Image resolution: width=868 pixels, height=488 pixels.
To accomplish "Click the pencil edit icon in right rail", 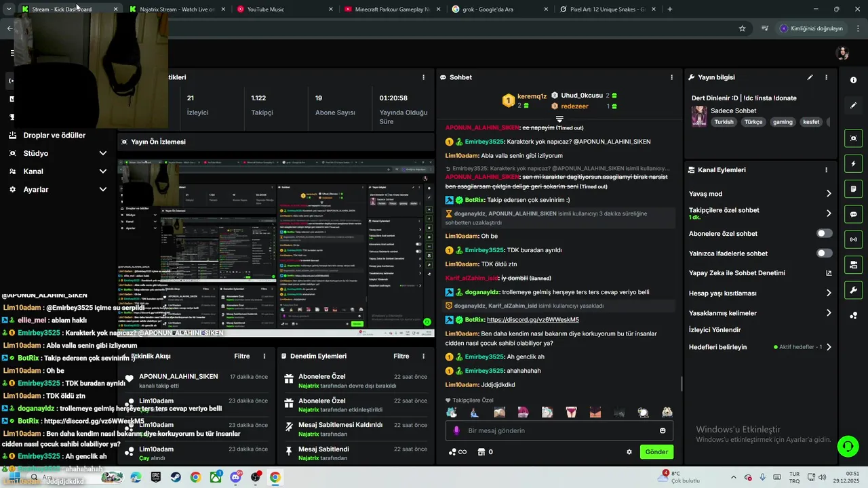I will (853, 106).
